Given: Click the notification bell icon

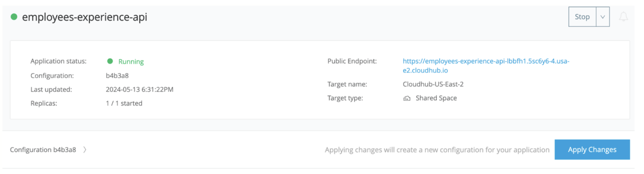Looking at the screenshot, I should pyautogui.click(x=623, y=17).
